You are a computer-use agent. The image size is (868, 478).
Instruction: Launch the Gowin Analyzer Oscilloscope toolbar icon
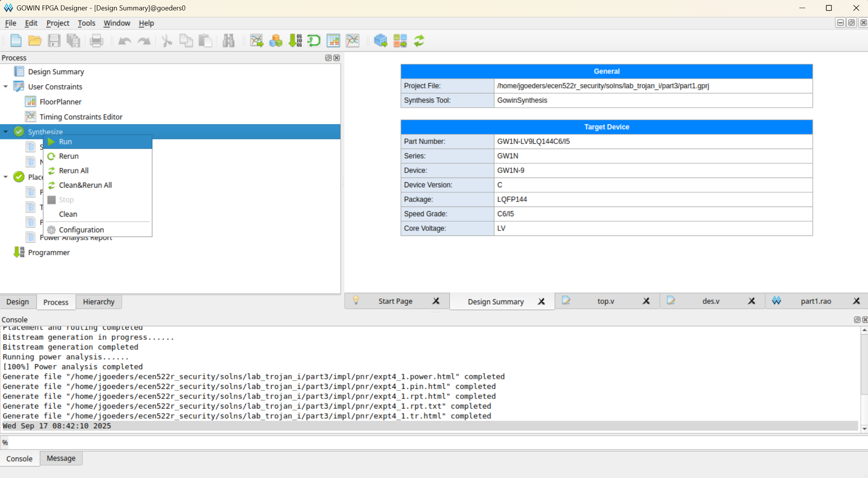(257, 41)
